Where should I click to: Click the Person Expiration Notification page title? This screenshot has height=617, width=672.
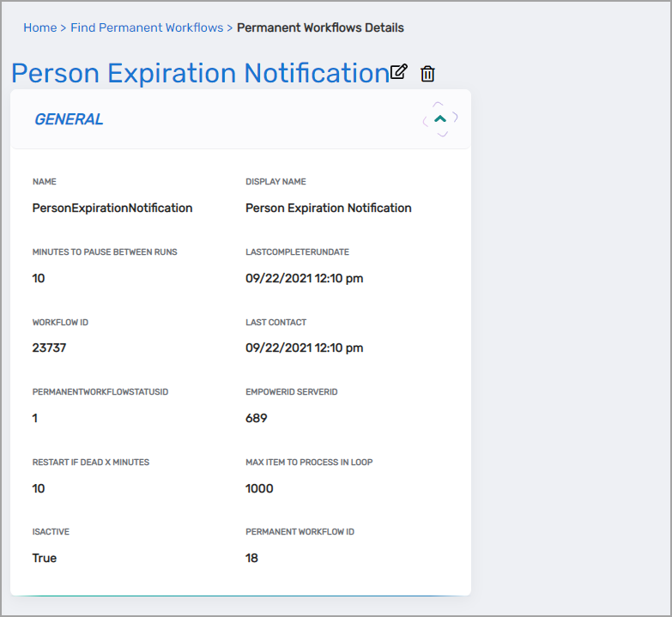tap(200, 73)
